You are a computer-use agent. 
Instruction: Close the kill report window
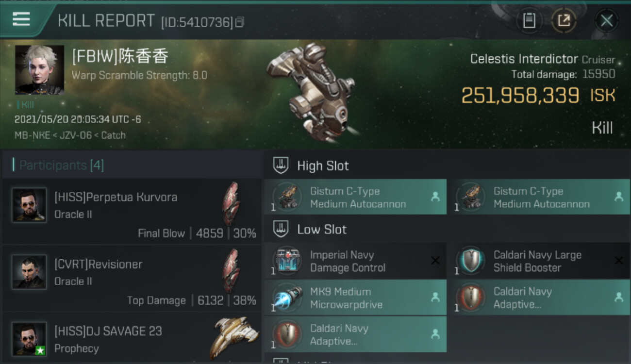606,20
